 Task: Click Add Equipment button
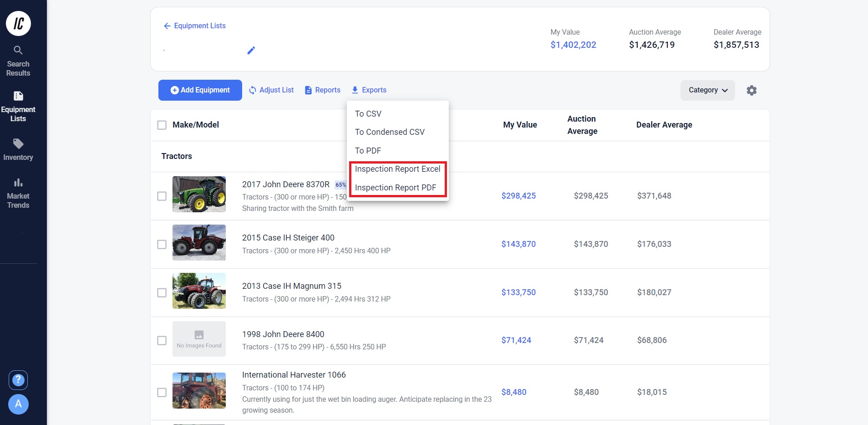click(200, 90)
